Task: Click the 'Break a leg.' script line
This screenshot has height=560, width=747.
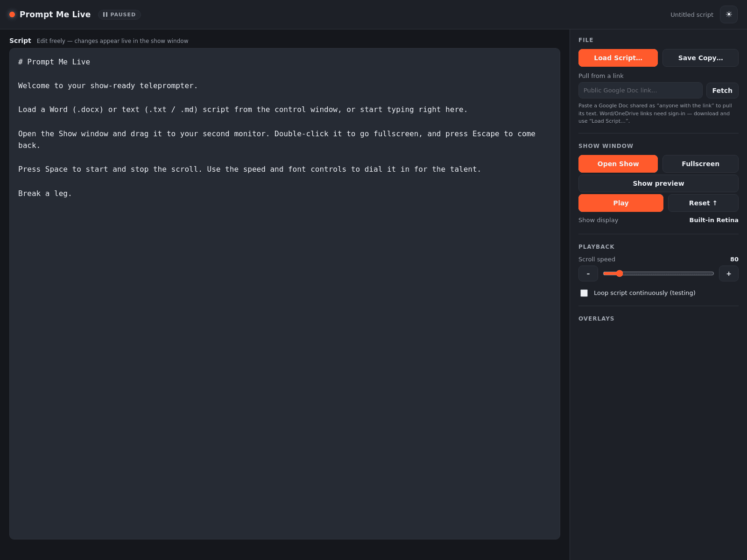Action: pos(45,193)
